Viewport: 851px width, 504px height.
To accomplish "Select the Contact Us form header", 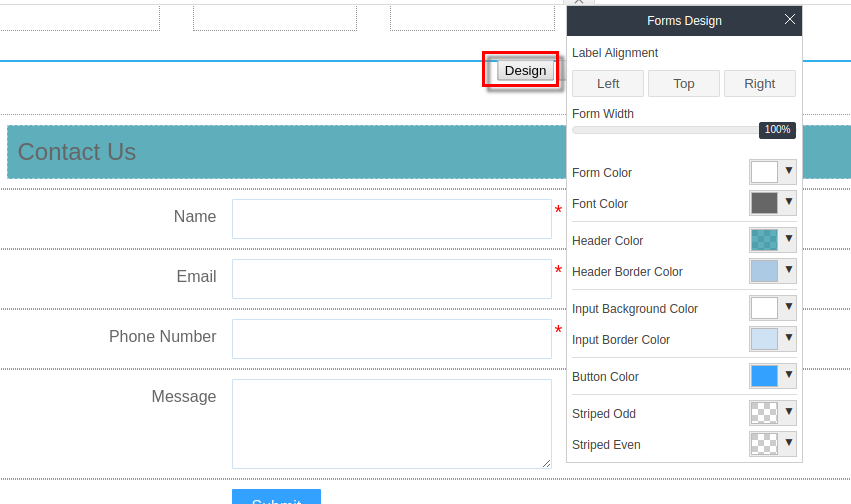I will [280, 153].
